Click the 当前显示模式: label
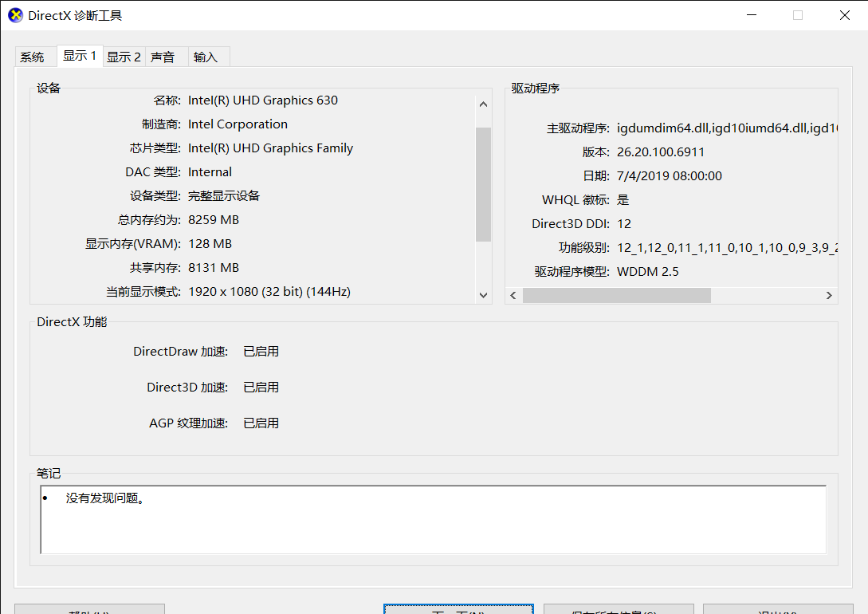The image size is (868, 614). tap(143, 292)
